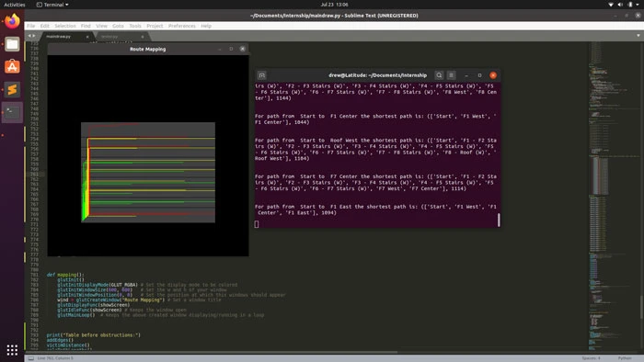Viewport: 644px width, 362px height.
Task: Click the terminal cursor prompt line
Action: (x=257, y=224)
